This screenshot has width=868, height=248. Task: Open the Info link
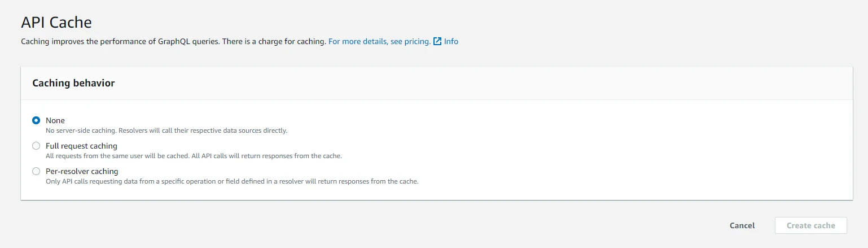(x=451, y=41)
